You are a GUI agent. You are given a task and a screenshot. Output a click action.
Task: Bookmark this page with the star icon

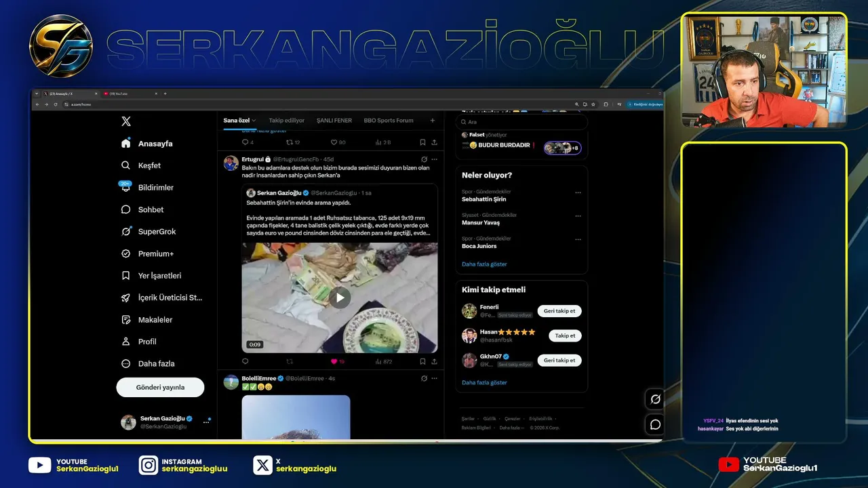(593, 104)
